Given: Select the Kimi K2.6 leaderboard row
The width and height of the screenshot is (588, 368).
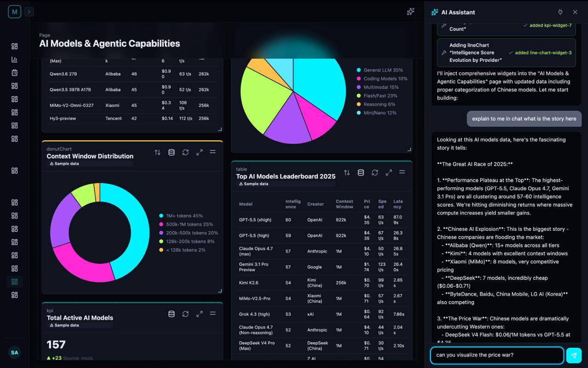Looking at the screenshot, I should (322, 283).
